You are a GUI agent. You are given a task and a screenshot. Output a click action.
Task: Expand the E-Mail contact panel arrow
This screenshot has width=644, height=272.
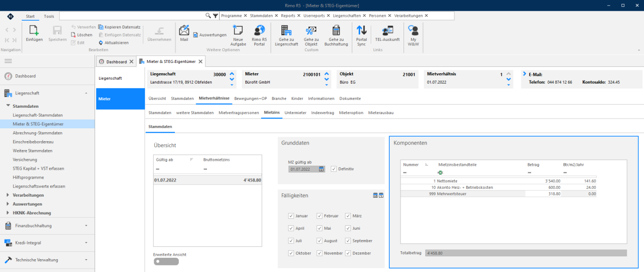coord(524,74)
